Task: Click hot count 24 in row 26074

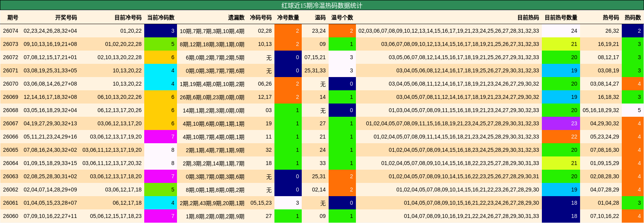Action: 561,31
